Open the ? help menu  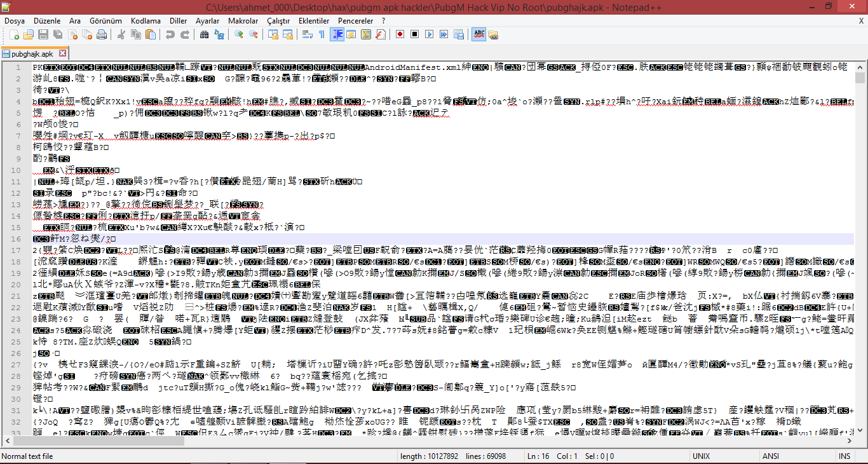click(383, 21)
